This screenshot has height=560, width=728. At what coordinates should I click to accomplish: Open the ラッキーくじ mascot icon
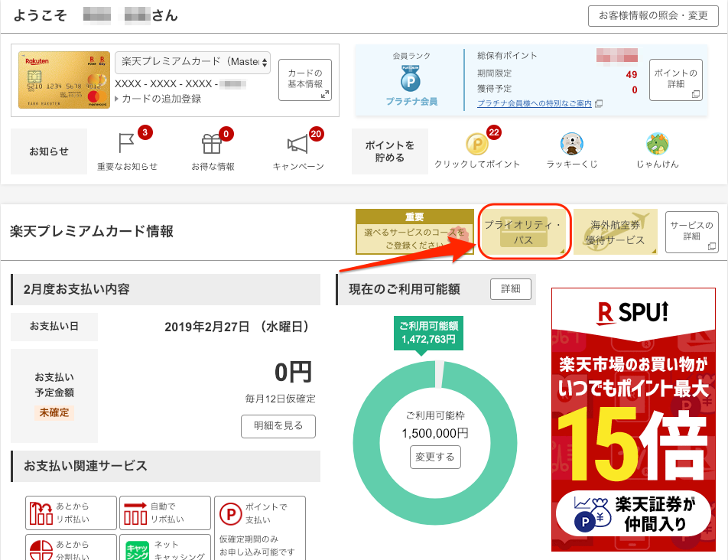571,144
